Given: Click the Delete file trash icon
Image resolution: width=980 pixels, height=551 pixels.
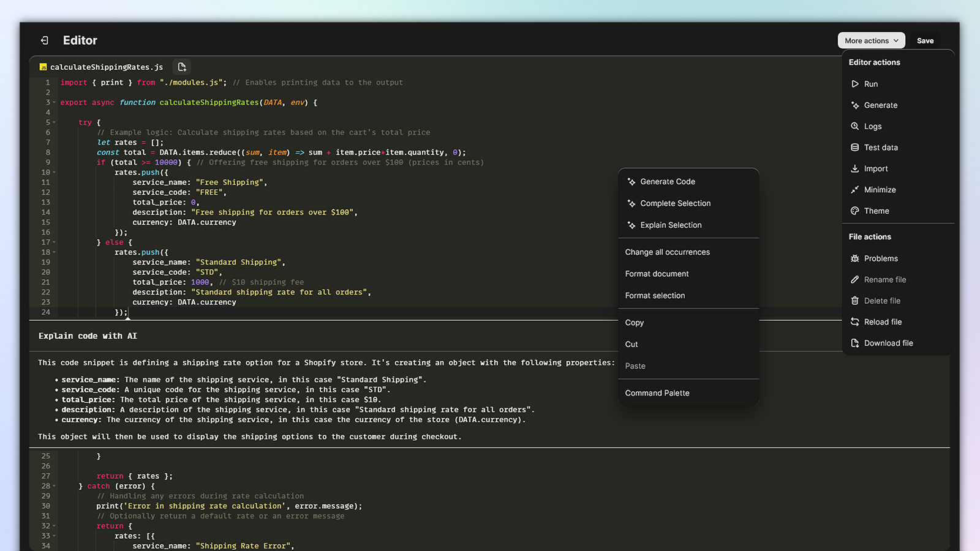Looking at the screenshot, I should 855,301.
